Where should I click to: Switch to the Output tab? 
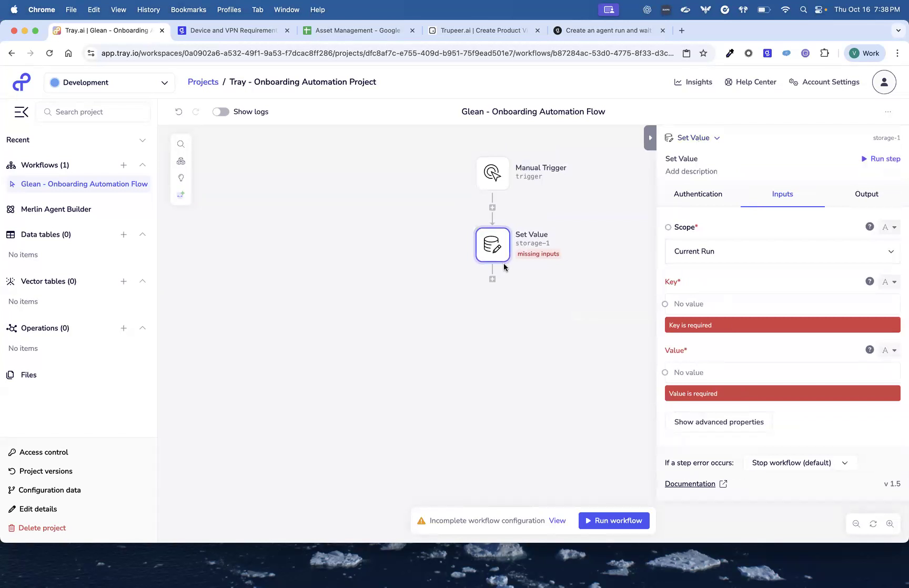coord(866,194)
